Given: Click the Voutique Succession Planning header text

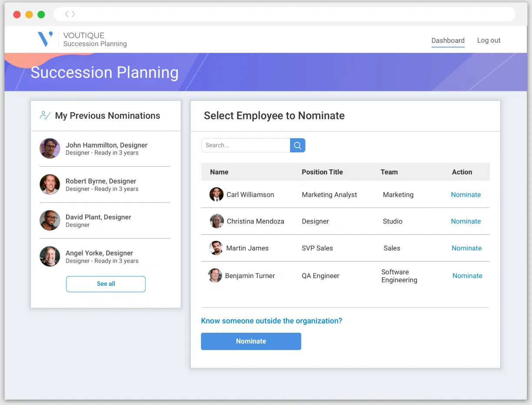Looking at the screenshot, I should (x=95, y=39).
